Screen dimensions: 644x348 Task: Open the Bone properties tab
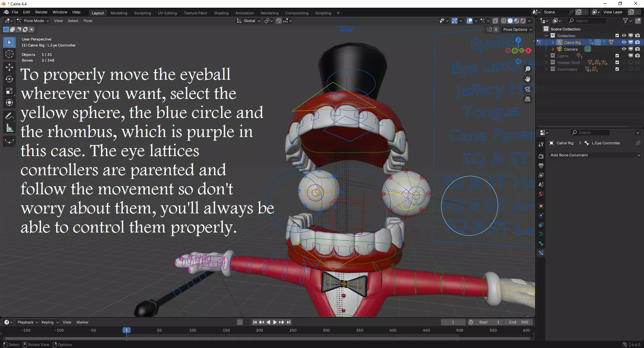pyautogui.click(x=541, y=243)
